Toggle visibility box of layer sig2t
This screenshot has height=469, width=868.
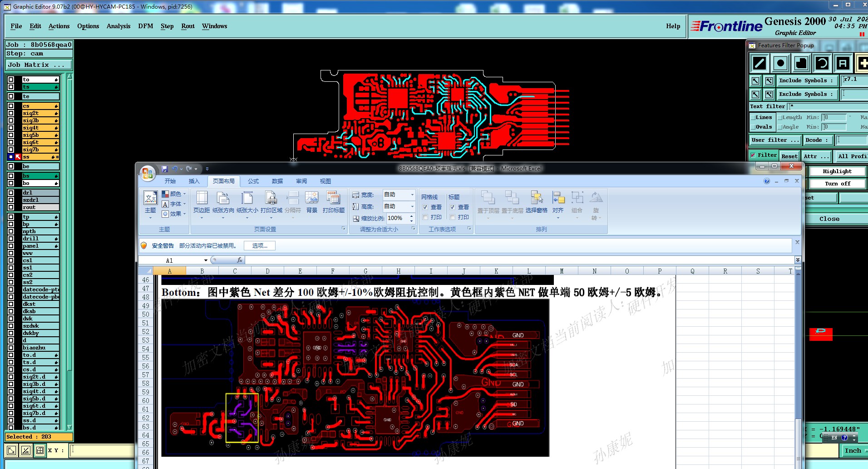11,113
